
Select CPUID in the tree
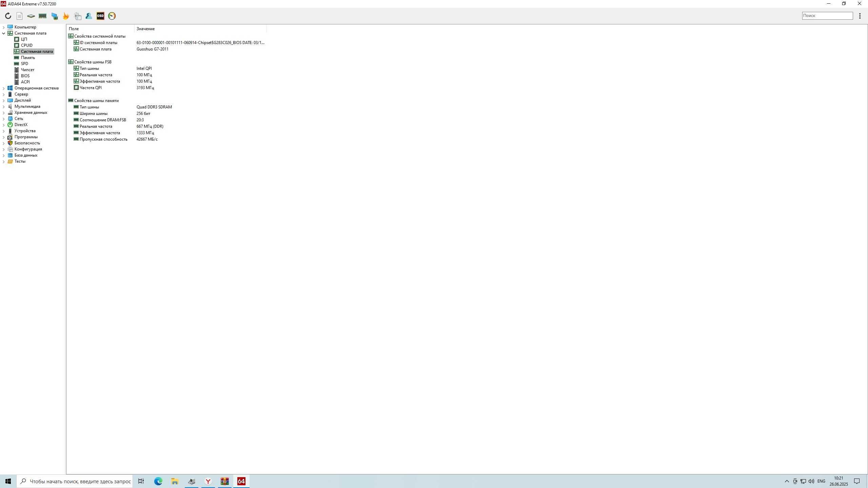point(27,45)
